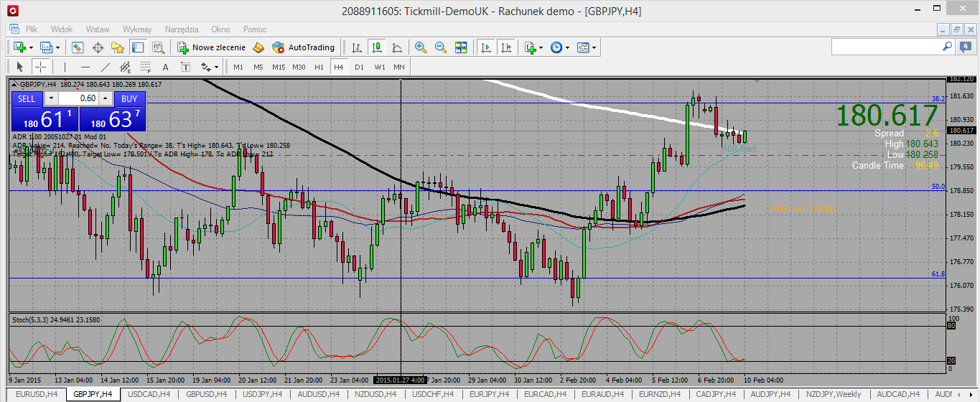Open the Wstaw menu

tap(98, 29)
